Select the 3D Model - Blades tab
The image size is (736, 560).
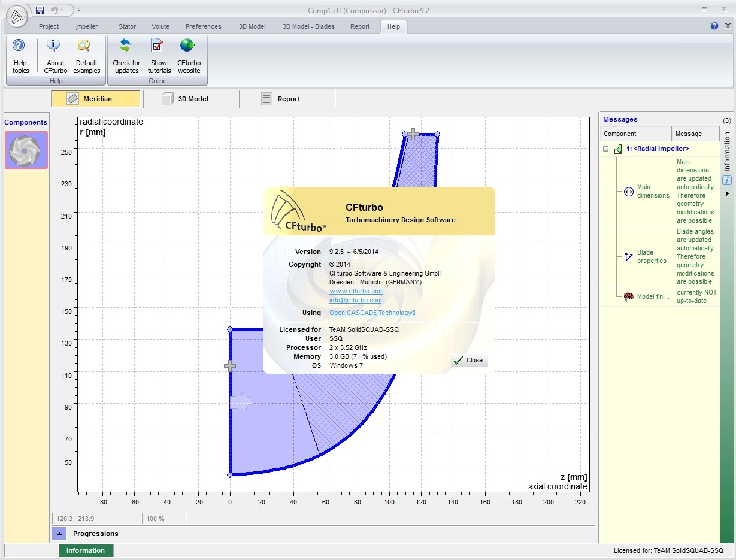point(308,26)
